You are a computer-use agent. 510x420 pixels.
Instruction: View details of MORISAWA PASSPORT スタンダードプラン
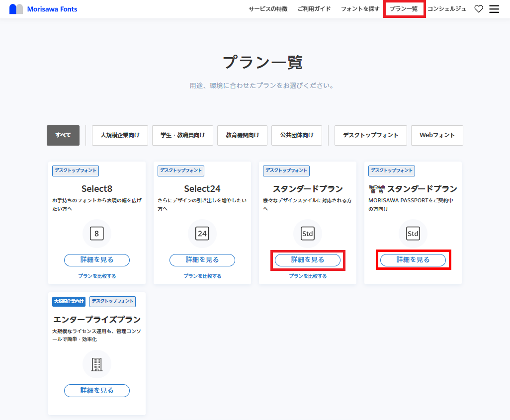click(413, 260)
